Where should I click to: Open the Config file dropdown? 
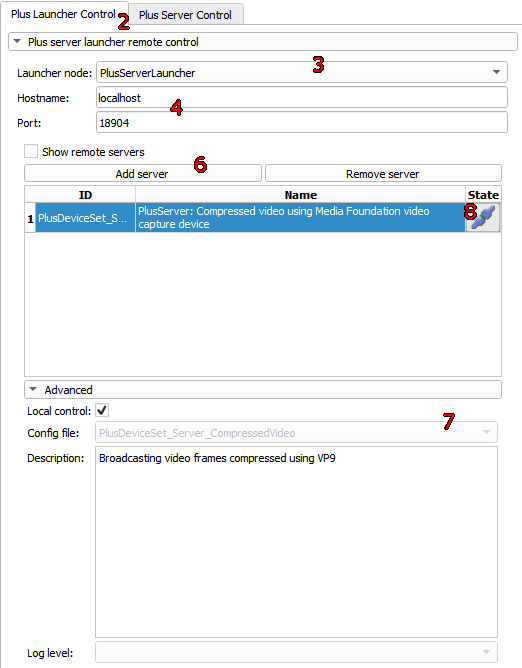[x=296, y=433]
